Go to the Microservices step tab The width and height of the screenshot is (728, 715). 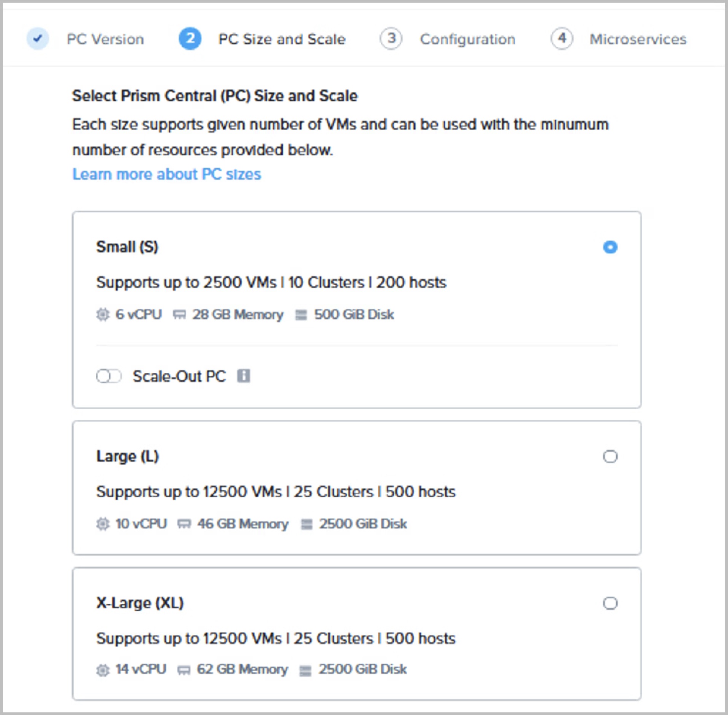coord(638,39)
